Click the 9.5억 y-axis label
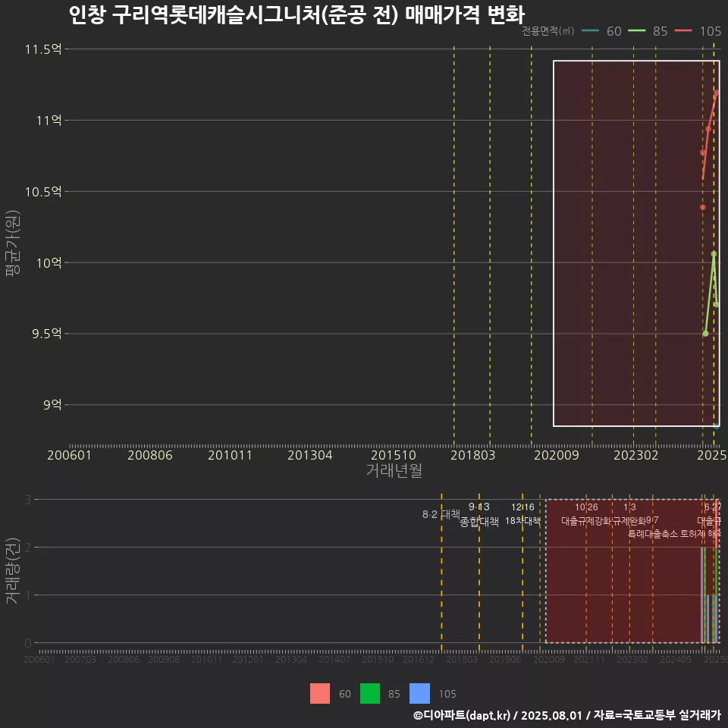Viewport: 728px width, 728px height. coord(46,334)
